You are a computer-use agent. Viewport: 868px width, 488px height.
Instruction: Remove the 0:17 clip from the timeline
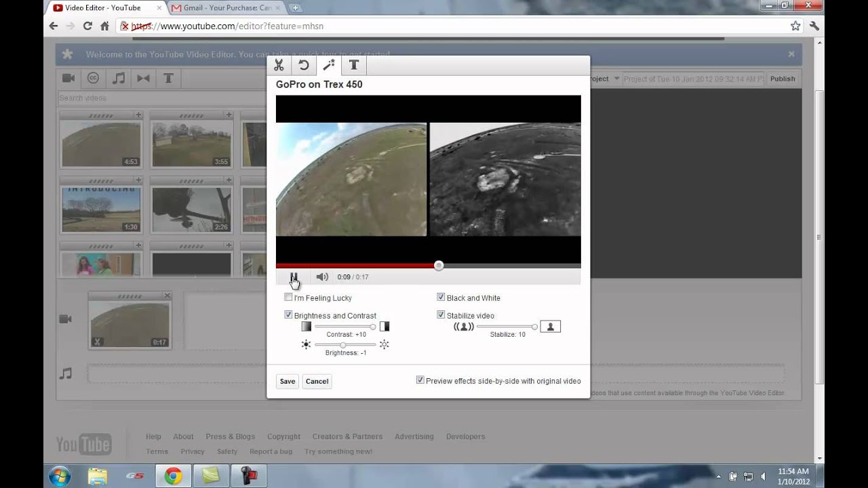pyautogui.click(x=167, y=296)
